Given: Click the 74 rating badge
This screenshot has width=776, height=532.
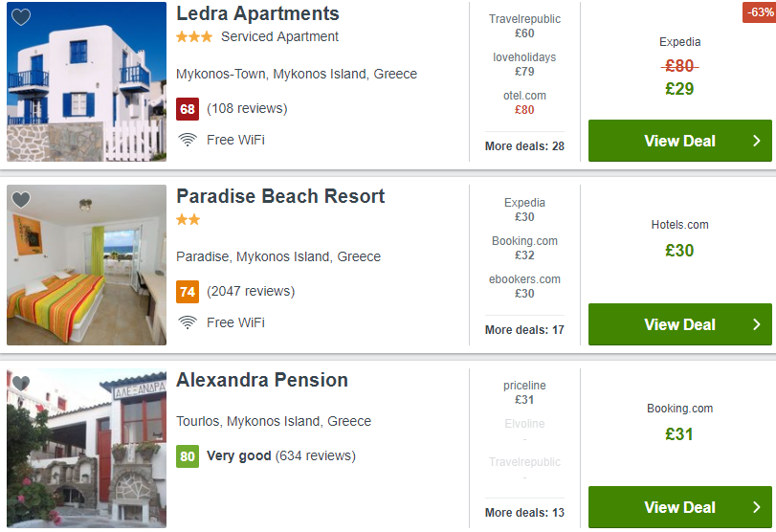Looking at the screenshot, I should click(x=188, y=292).
